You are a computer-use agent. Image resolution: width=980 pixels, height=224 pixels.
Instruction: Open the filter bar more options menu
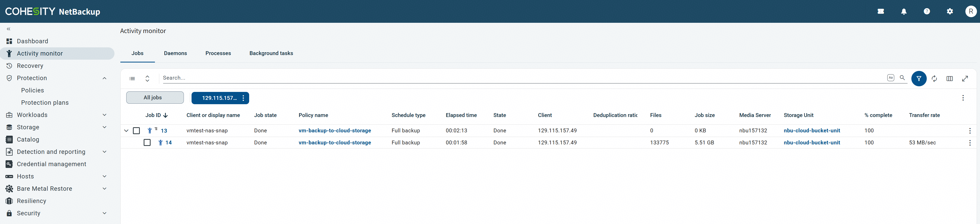963,98
